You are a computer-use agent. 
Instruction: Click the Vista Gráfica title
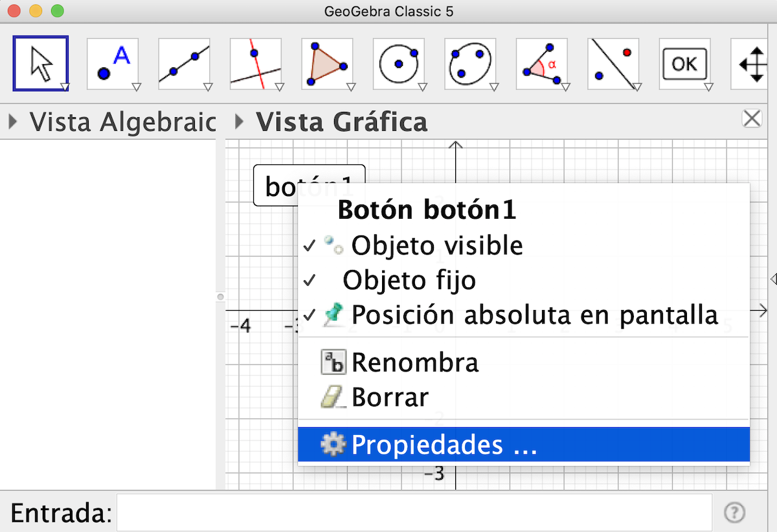point(342,122)
